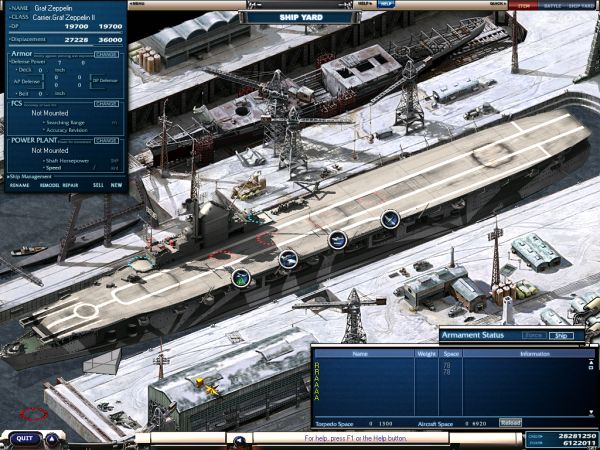Click the fighter slot icon nearest the bow

tap(390, 220)
